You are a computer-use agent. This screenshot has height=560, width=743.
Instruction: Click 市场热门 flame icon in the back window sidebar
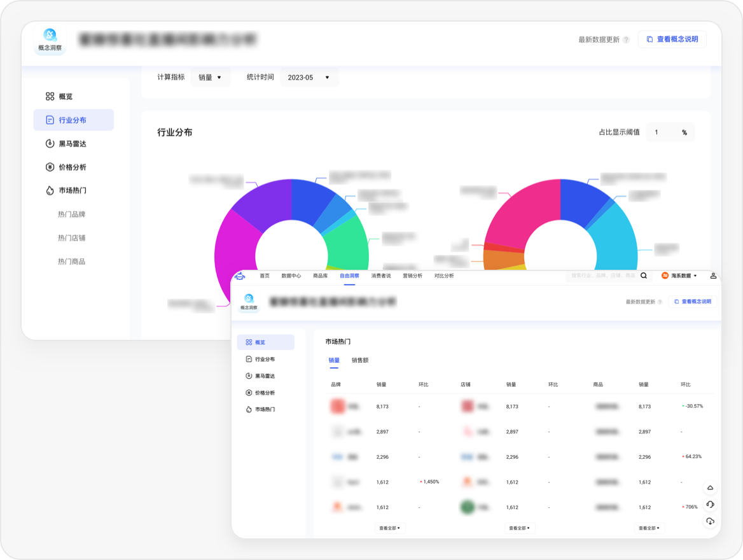point(50,191)
